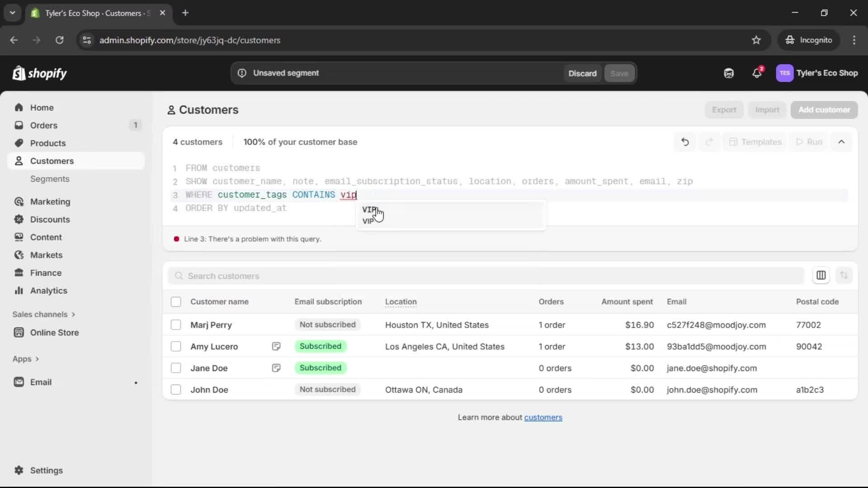Viewport: 868px width, 488px height.
Task: View Jane Doe's note icon
Action: [x=276, y=368]
